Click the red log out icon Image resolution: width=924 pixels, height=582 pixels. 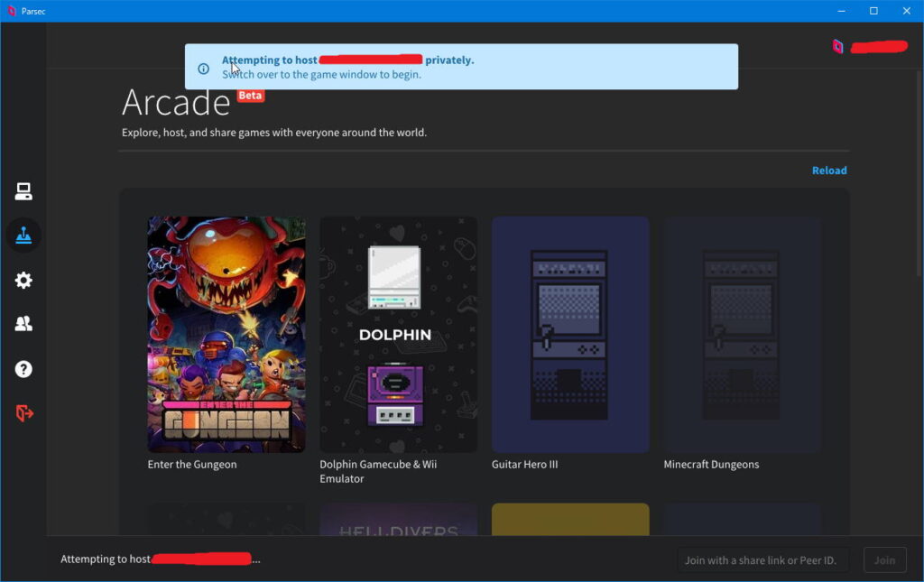click(x=24, y=413)
